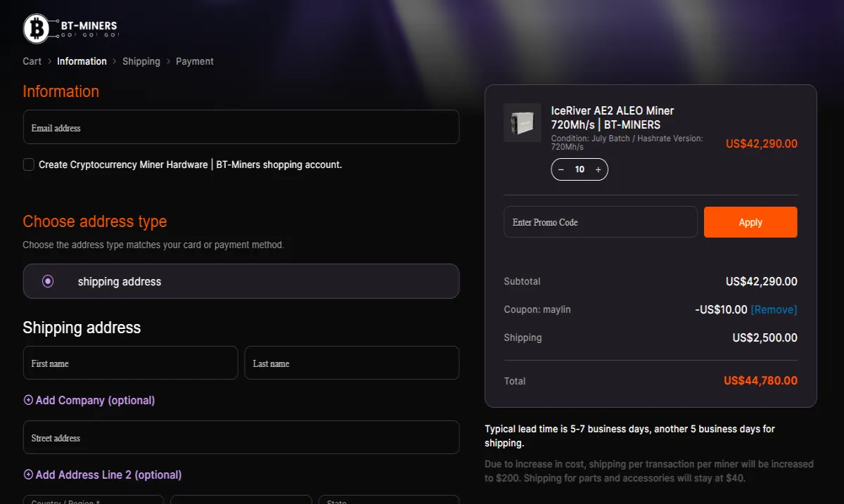This screenshot has width=844, height=504.
Task: Focus the Email address field
Action: pos(241,127)
